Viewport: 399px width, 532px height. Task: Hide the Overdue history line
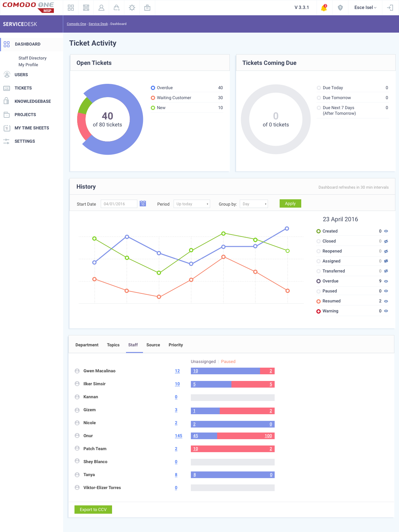[386, 281]
